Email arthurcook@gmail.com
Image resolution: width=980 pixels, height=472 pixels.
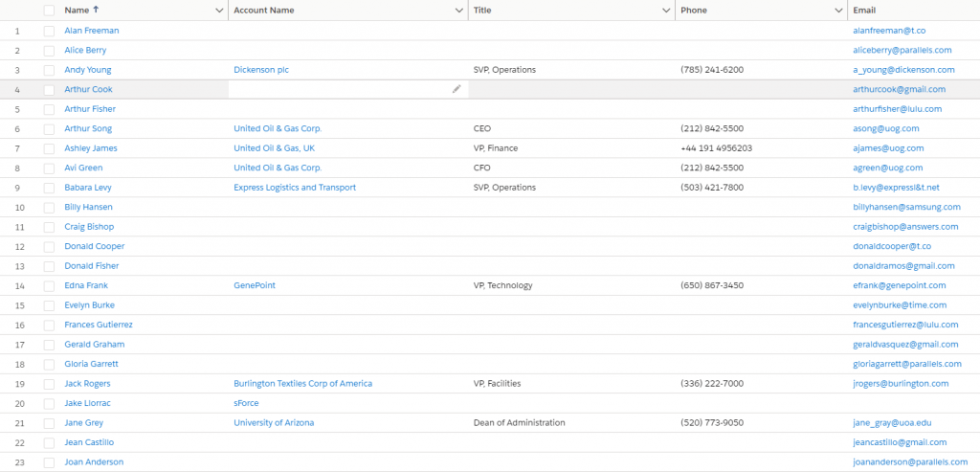click(x=900, y=89)
